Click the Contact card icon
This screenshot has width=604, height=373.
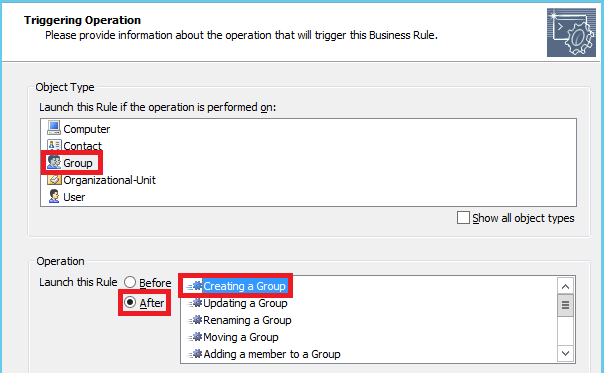54,145
